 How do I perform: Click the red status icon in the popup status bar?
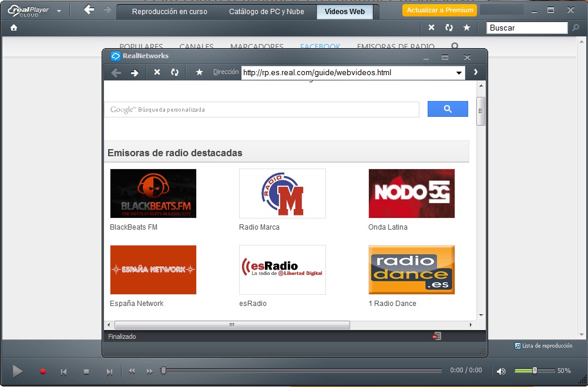437,336
